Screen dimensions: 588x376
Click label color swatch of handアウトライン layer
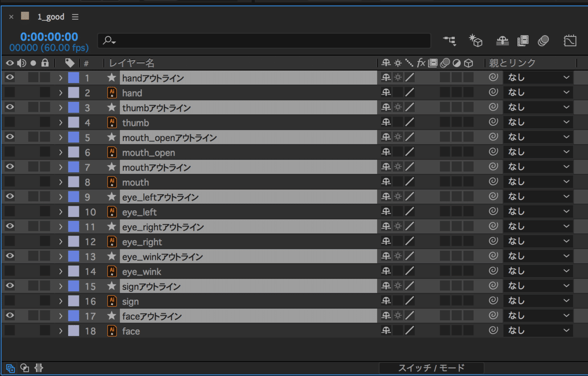[73, 77]
